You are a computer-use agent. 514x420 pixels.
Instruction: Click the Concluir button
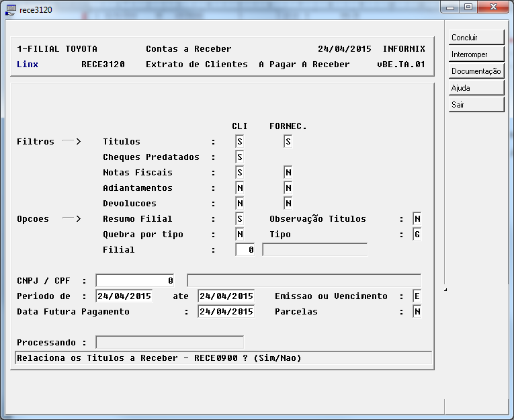point(476,38)
